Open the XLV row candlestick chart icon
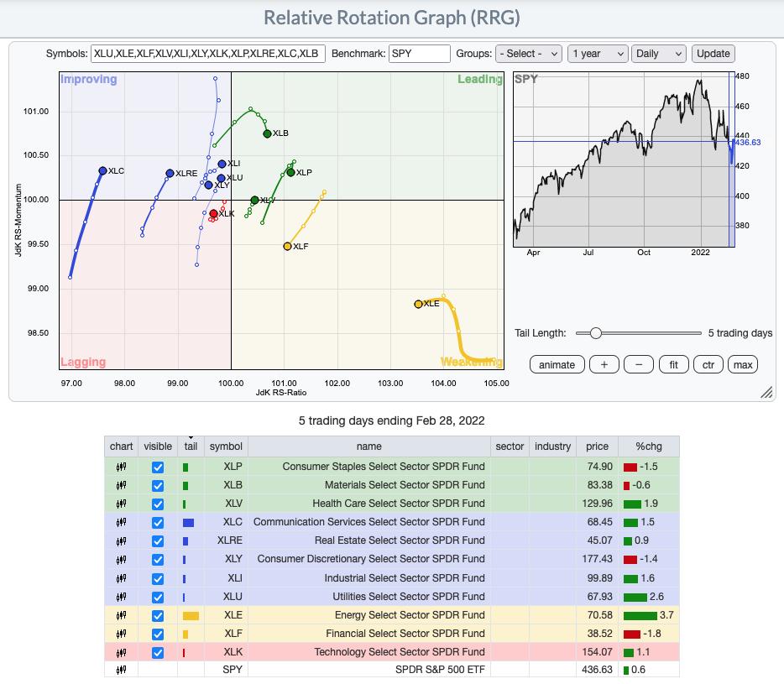Image resolution: width=784 pixels, height=684 pixels. click(121, 504)
